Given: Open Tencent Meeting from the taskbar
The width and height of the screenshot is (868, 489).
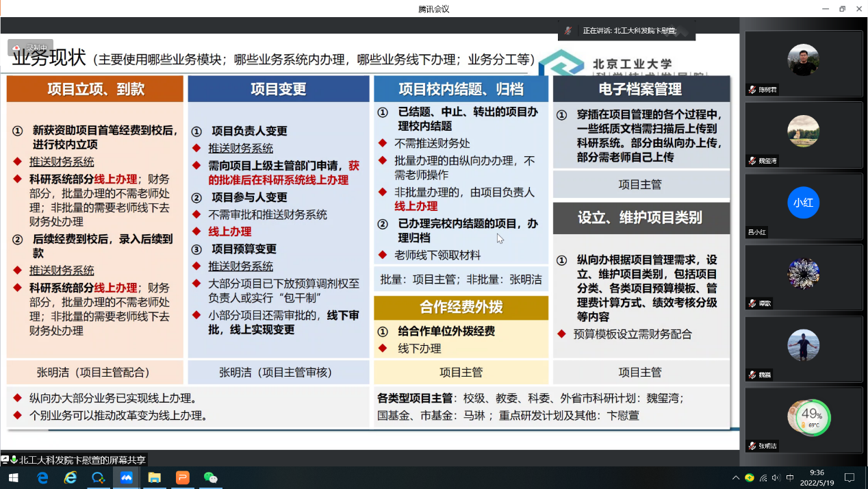Looking at the screenshot, I should 127,477.
